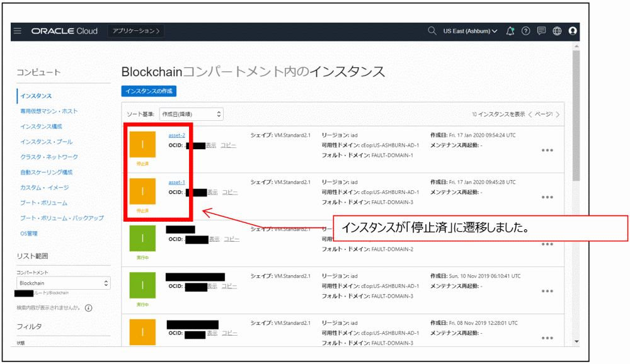Click the page scrollbar down arrow
Image resolution: width=630 pixels, height=364 pixels.
pos(576,342)
